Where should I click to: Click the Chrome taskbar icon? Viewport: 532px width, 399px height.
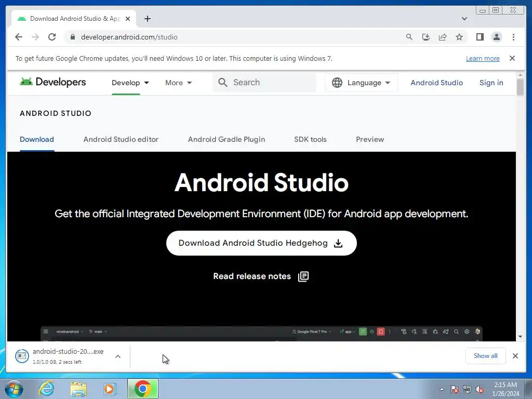(142, 389)
